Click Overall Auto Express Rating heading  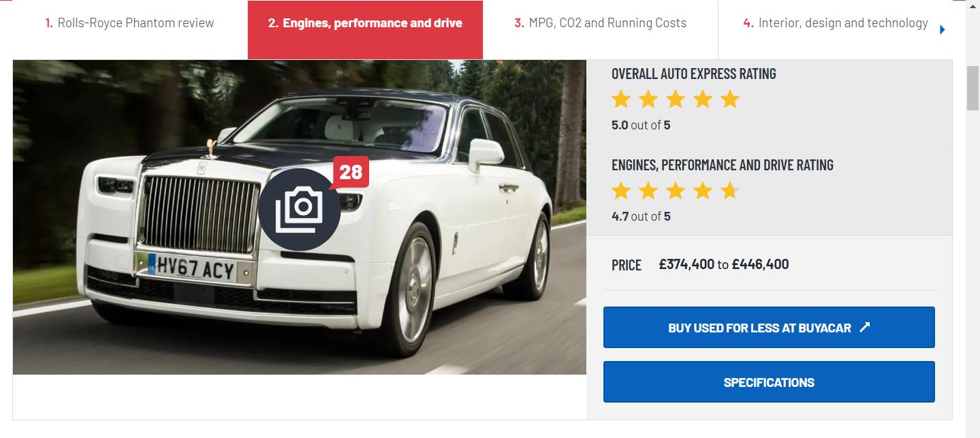click(x=693, y=74)
